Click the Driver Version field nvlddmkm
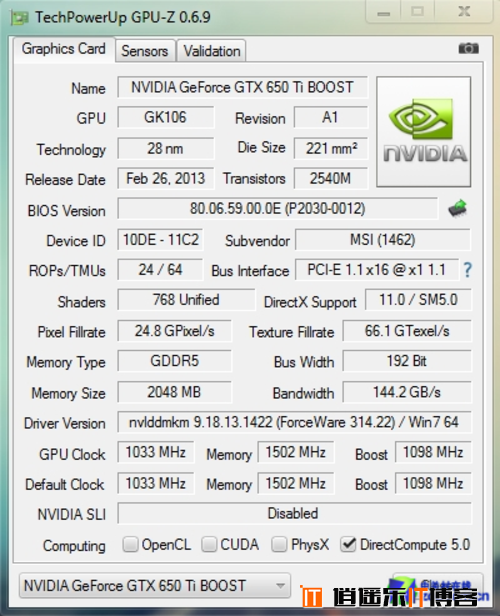Viewport: 500px width, 616px height. pyautogui.click(x=294, y=422)
